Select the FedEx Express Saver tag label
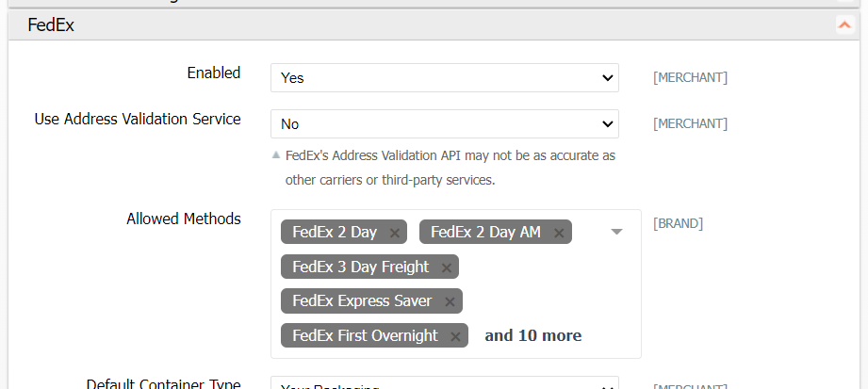 tap(362, 301)
